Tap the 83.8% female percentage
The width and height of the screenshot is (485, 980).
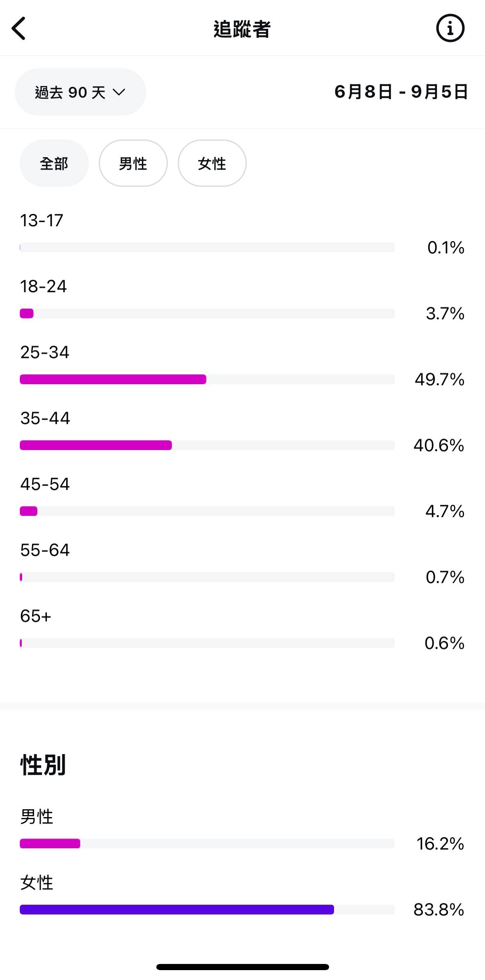(439, 910)
